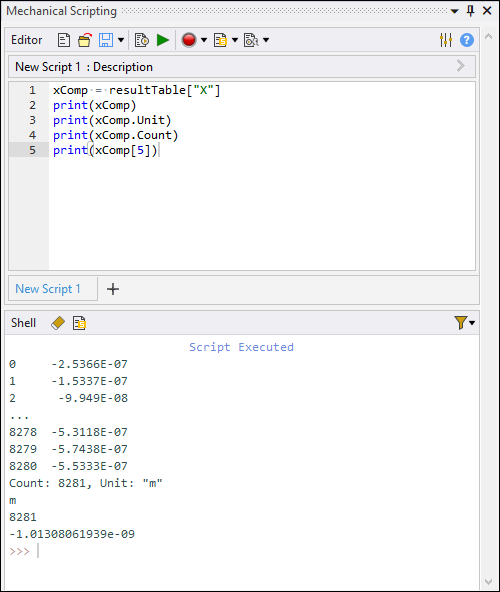Add a new script tab
This screenshot has width=500, height=592.
pyautogui.click(x=113, y=289)
